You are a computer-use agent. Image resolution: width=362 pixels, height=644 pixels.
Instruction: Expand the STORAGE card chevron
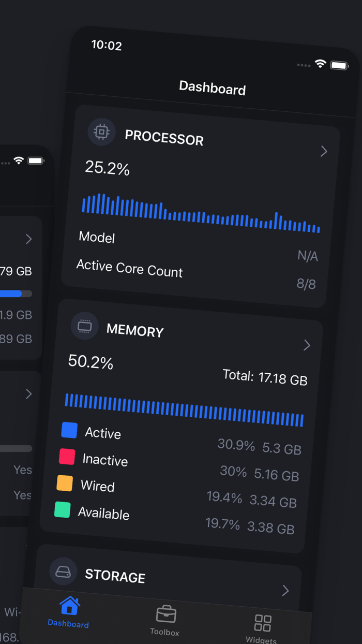pos(285,590)
